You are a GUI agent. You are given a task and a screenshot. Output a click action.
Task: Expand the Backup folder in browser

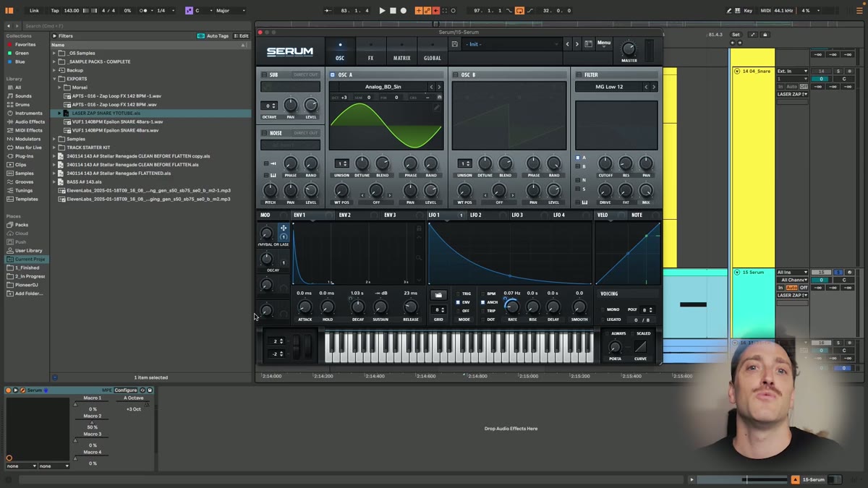[x=54, y=70]
